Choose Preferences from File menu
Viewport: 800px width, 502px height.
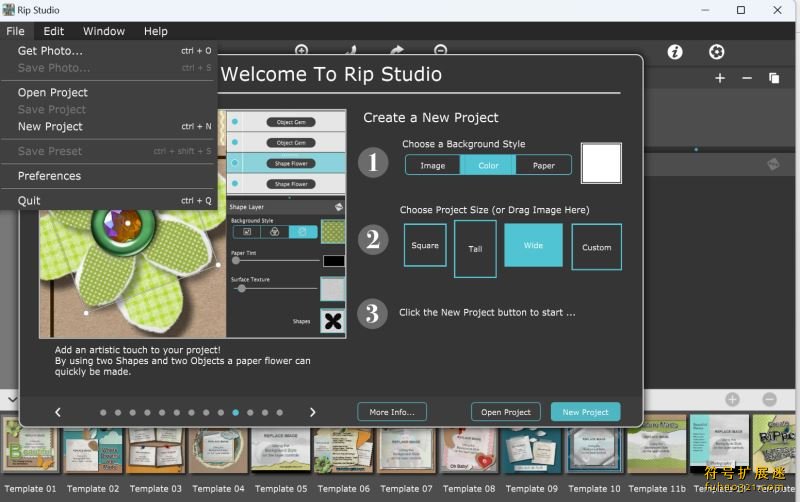[109, 176]
